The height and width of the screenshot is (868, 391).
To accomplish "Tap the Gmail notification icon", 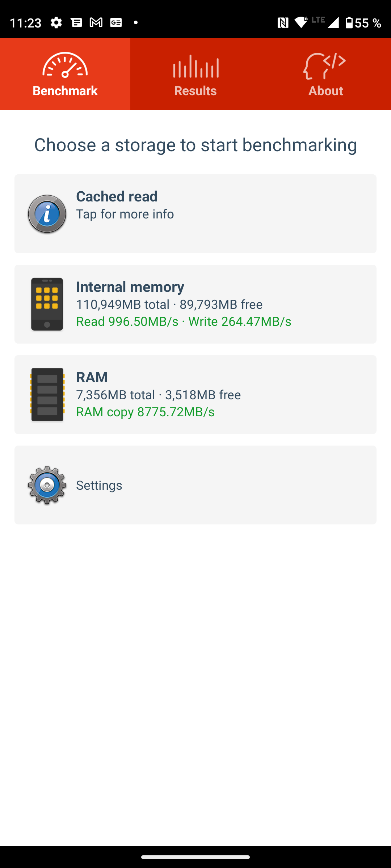I will point(96,22).
